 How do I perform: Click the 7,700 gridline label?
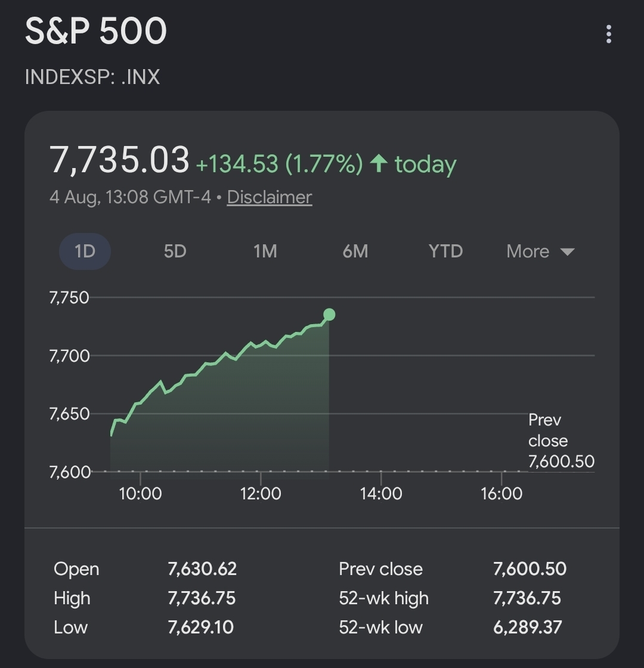tap(69, 356)
